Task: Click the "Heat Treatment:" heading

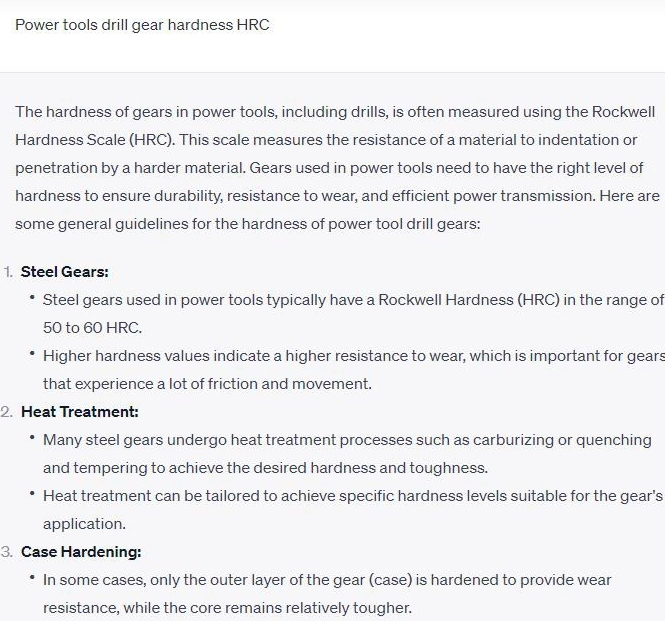Action: [80, 411]
